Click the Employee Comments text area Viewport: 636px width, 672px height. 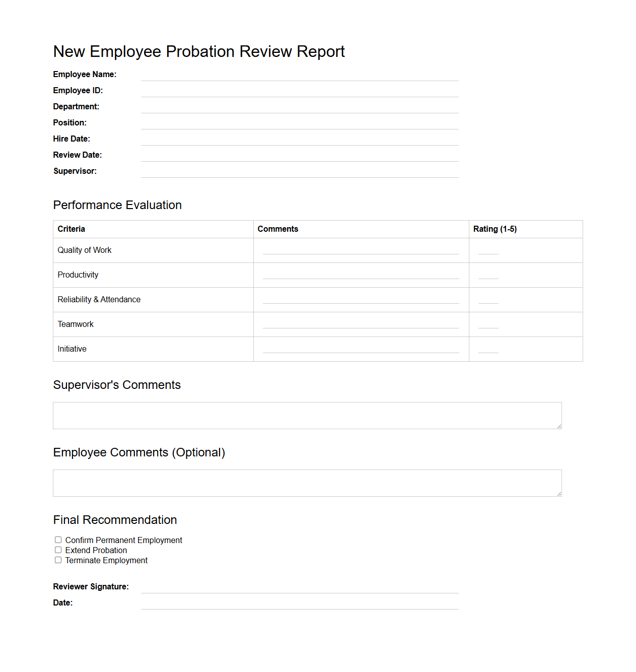(x=307, y=483)
